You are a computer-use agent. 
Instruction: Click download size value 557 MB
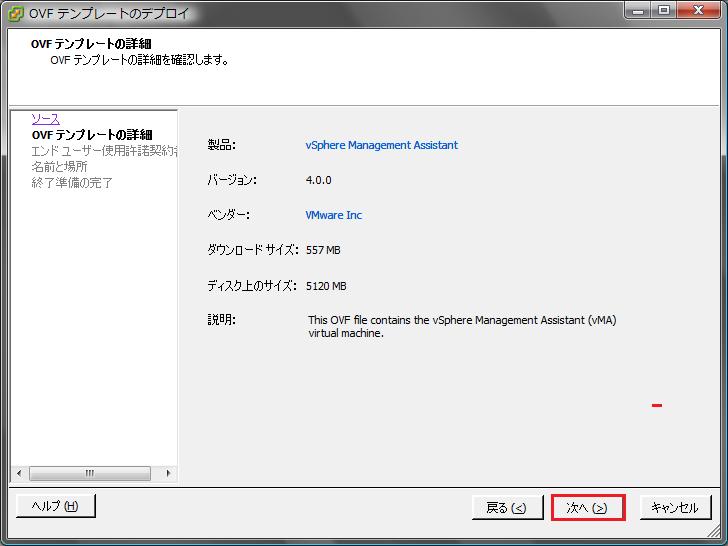click(323, 250)
